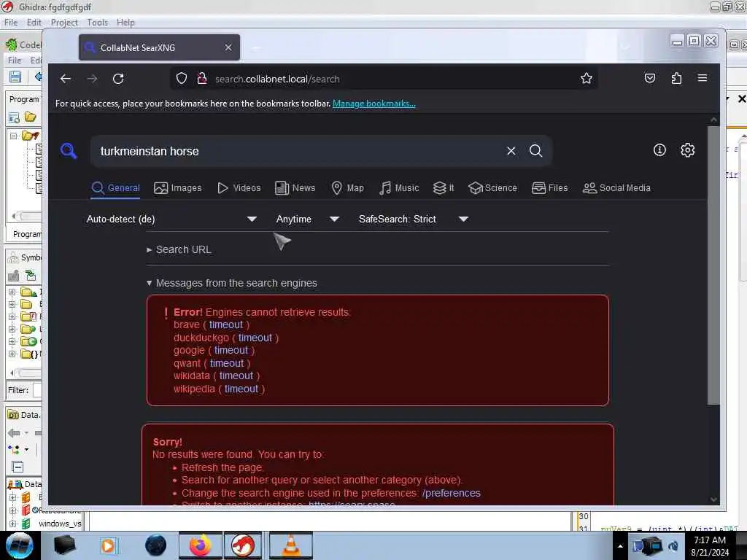Open the Anytime time range dropdown
The height and width of the screenshot is (560, 747).
point(308,219)
